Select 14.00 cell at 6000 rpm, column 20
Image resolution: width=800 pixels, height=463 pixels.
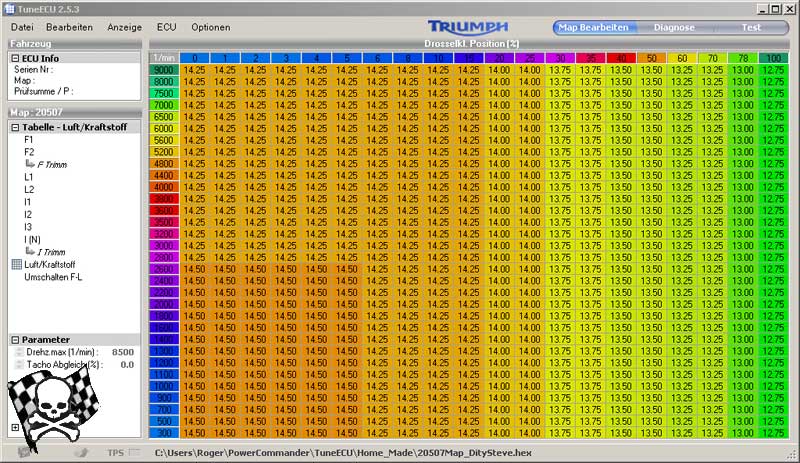(x=499, y=129)
